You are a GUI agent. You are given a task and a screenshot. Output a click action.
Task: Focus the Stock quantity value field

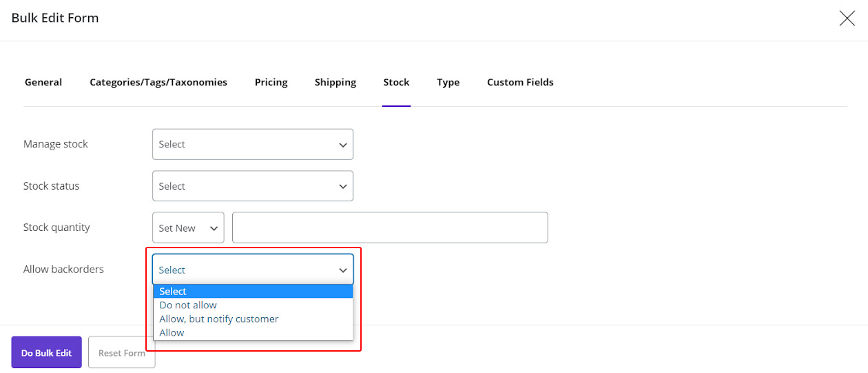[x=390, y=228]
